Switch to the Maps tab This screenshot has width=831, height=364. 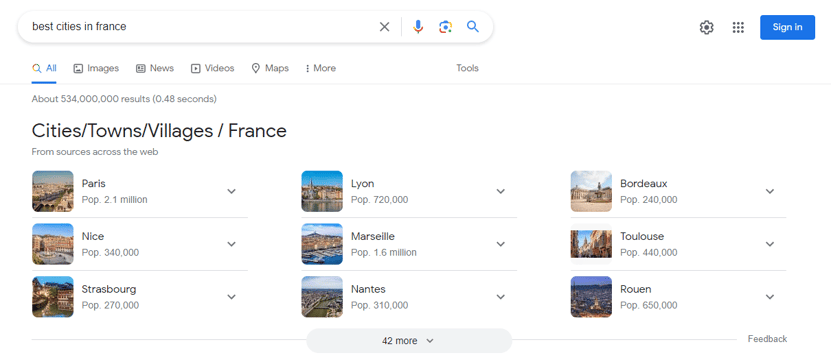[270, 68]
